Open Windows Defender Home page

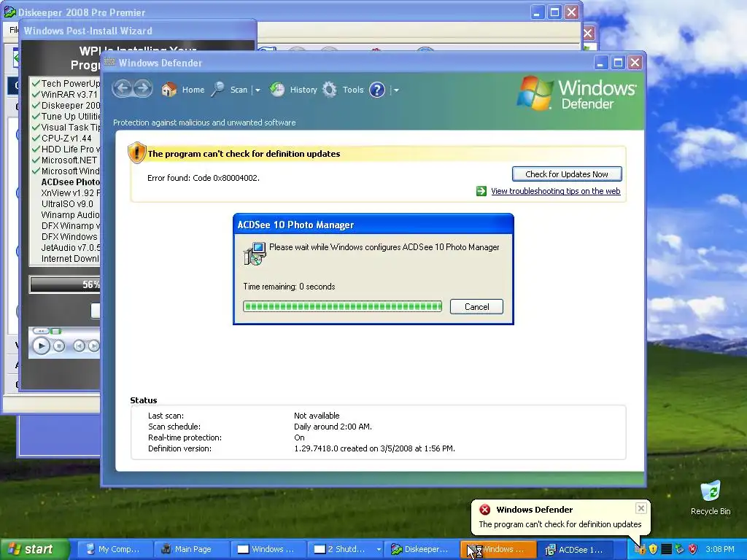click(183, 90)
